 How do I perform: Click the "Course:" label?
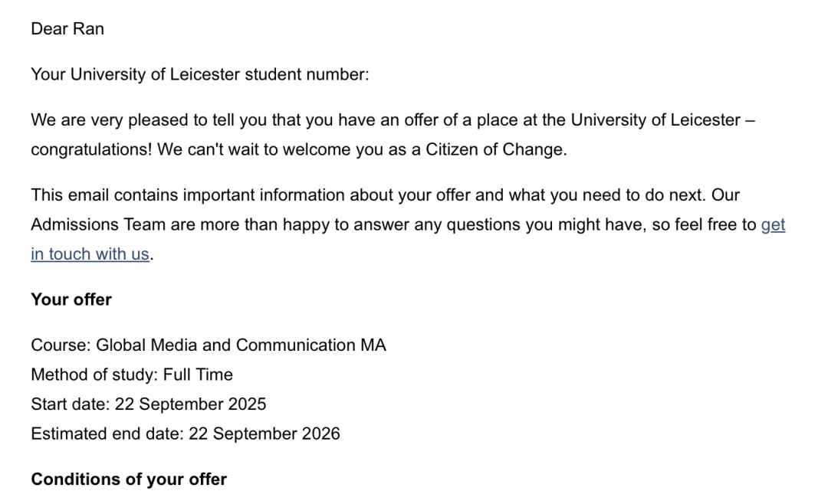pyautogui.click(x=61, y=345)
